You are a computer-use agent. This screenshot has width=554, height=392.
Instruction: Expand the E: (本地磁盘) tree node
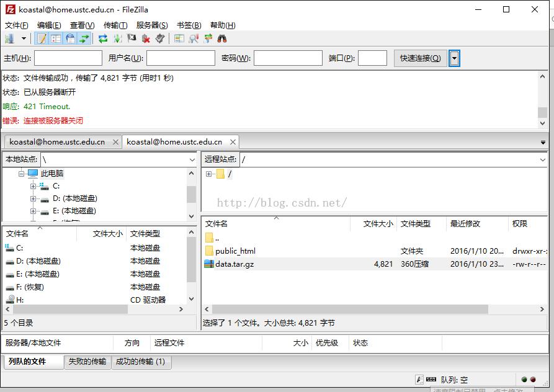pyautogui.click(x=33, y=211)
